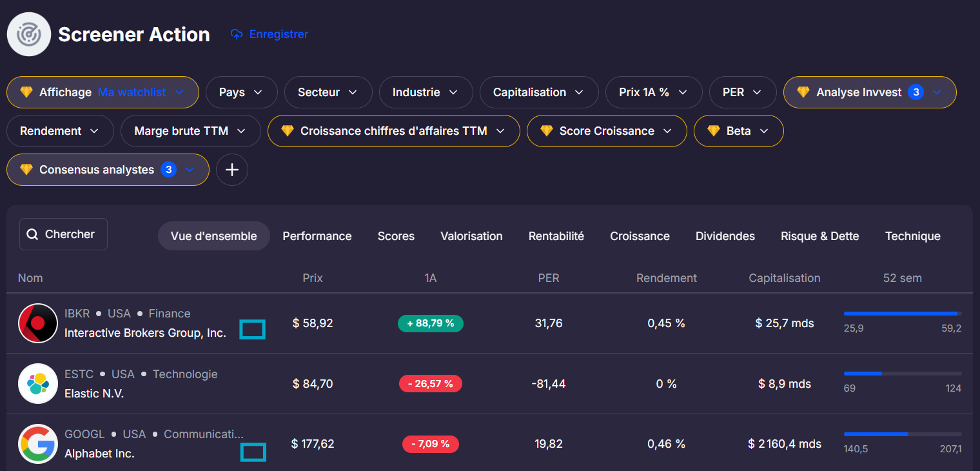
Task: Expand Croissance chiffres d'affaires TTM chevron
Action: [500, 131]
